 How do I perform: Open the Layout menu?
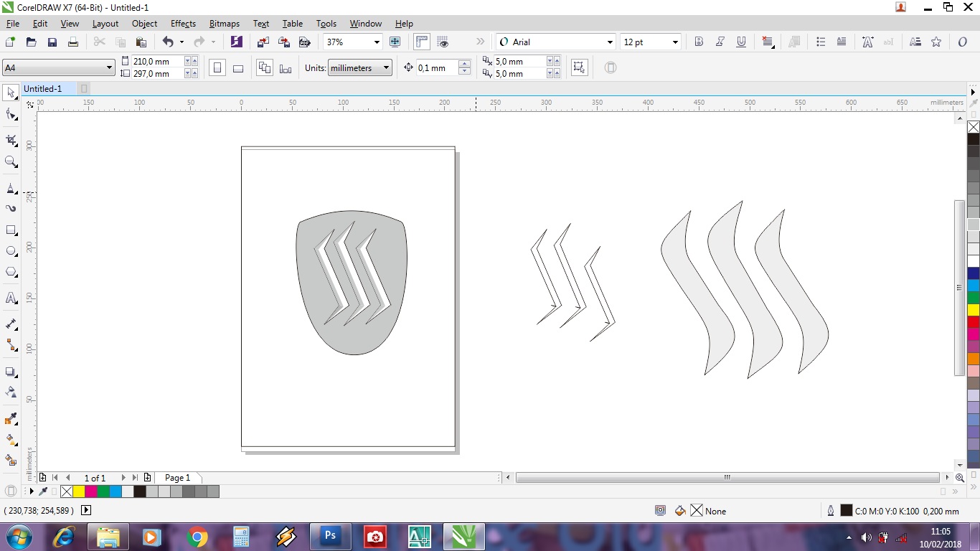(105, 24)
